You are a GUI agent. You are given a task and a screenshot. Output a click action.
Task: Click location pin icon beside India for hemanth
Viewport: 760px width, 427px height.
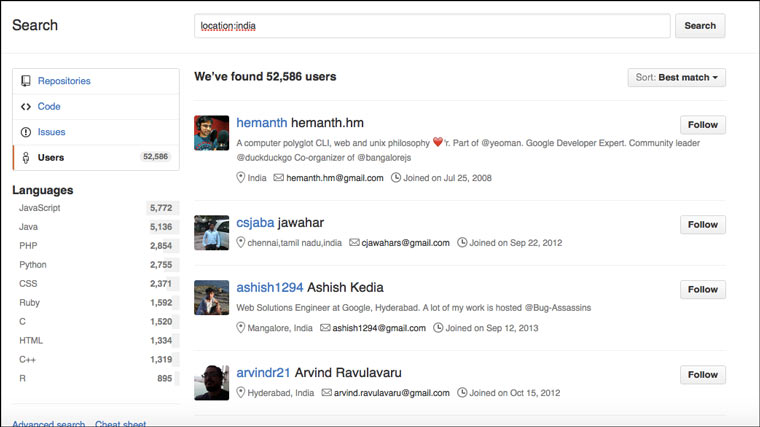pyautogui.click(x=240, y=178)
